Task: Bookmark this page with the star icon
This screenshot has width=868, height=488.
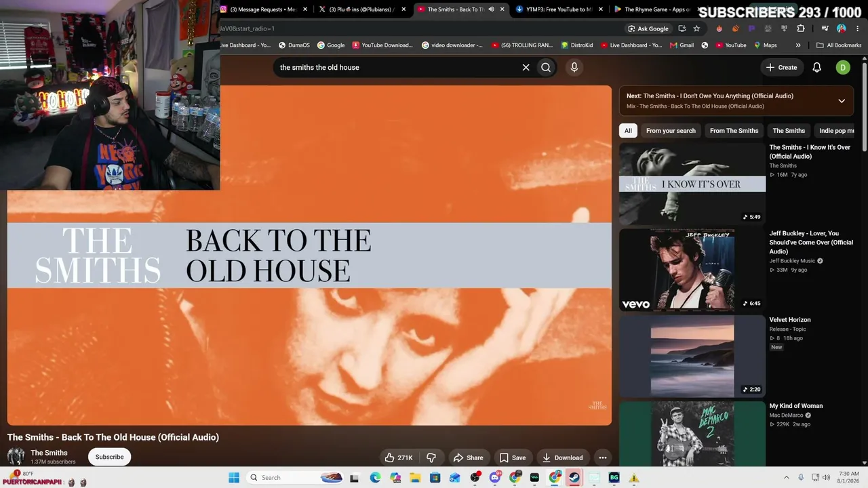Action: (x=696, y=28)
